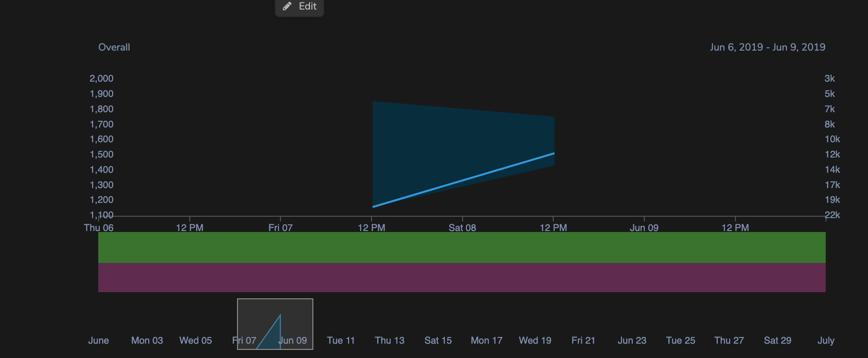This screenshot has height=358, width=868.
Task: Click the pencil icon on Edit button
Action: point(287,6)
